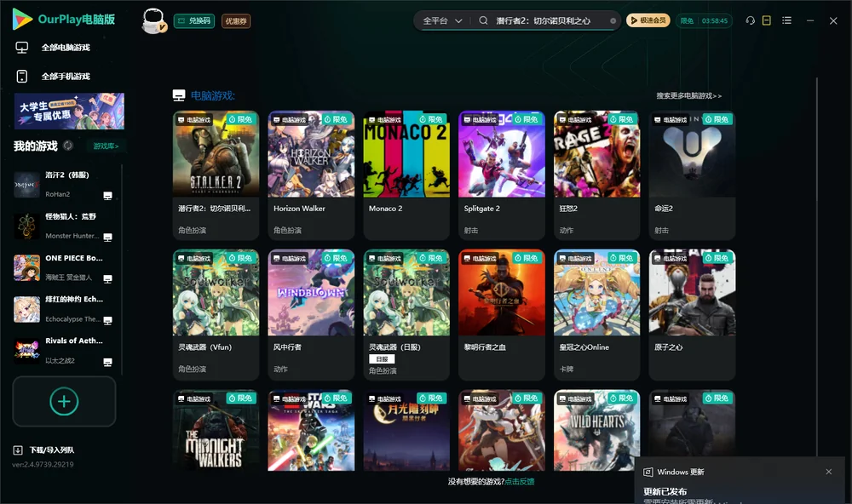Select 全部手机游戏 in the sidebar
Screen dimensions: 852x504
pyautogui.click(x=66, y=77)
